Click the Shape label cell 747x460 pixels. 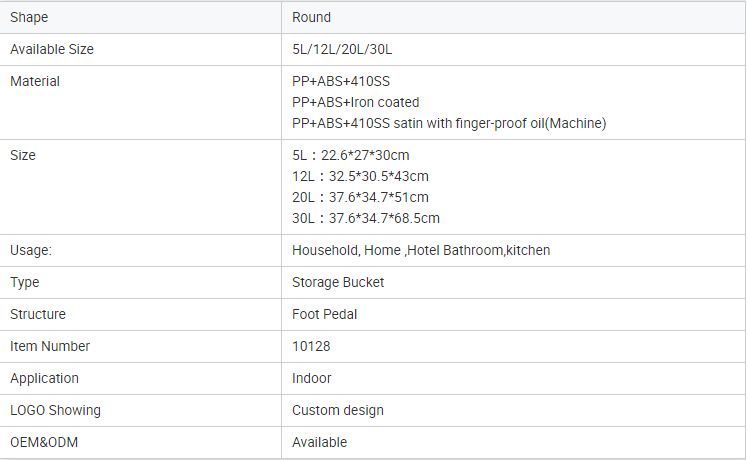29,17
